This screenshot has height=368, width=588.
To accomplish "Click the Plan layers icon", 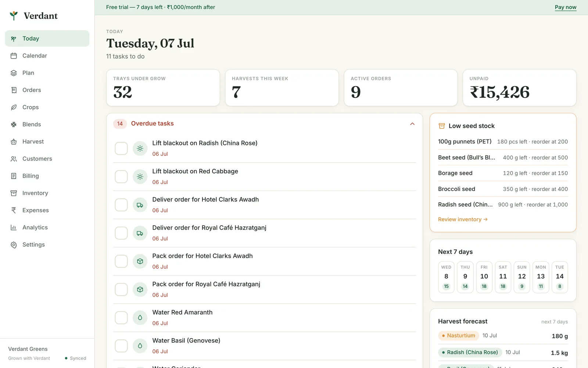I will point(14,73).
